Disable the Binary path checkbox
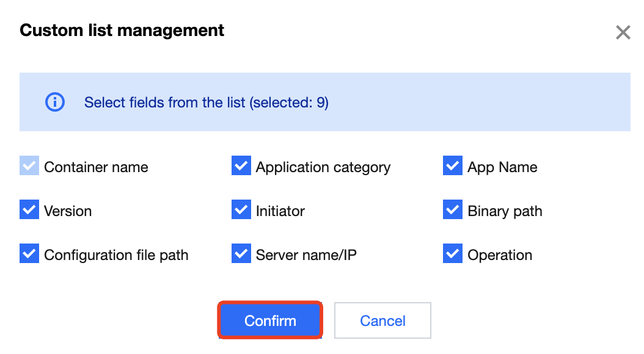 point(453,210)
